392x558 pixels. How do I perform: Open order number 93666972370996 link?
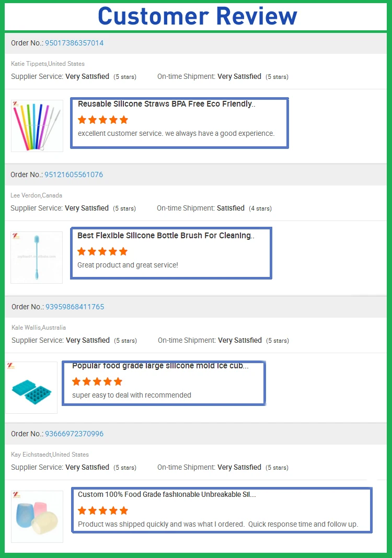[74, 434]
